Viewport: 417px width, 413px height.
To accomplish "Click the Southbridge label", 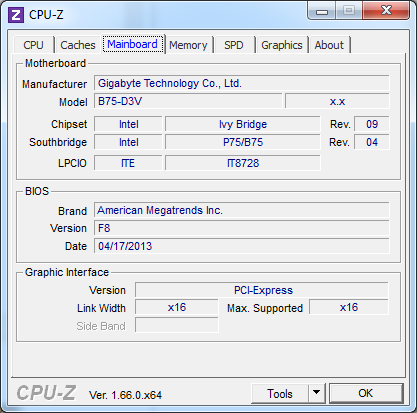I will (58, 142).
